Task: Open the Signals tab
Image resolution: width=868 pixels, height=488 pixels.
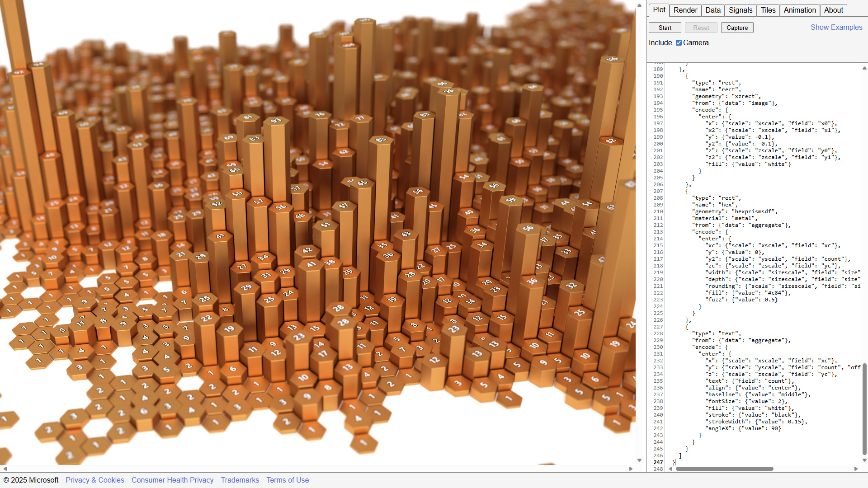Action: pos(741,10)
